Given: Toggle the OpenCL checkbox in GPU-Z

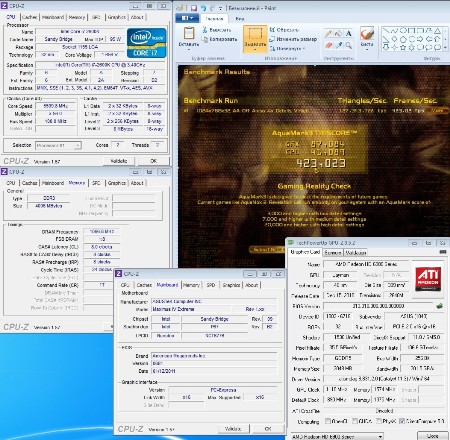Looking at the screenshot, I should [x=328, y=421].
